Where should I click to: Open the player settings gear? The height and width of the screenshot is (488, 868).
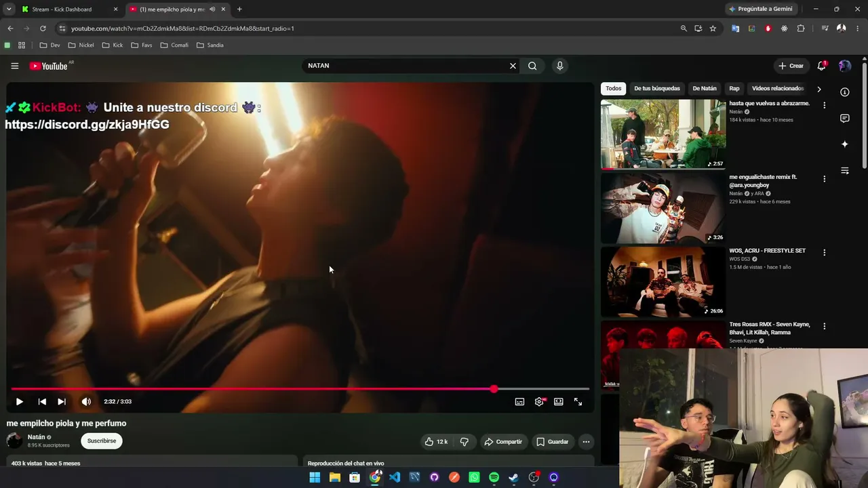539,401
